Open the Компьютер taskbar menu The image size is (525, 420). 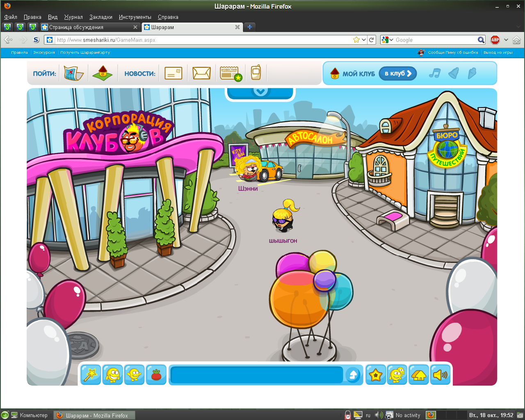pyautogui.click(x=30, y=415)
